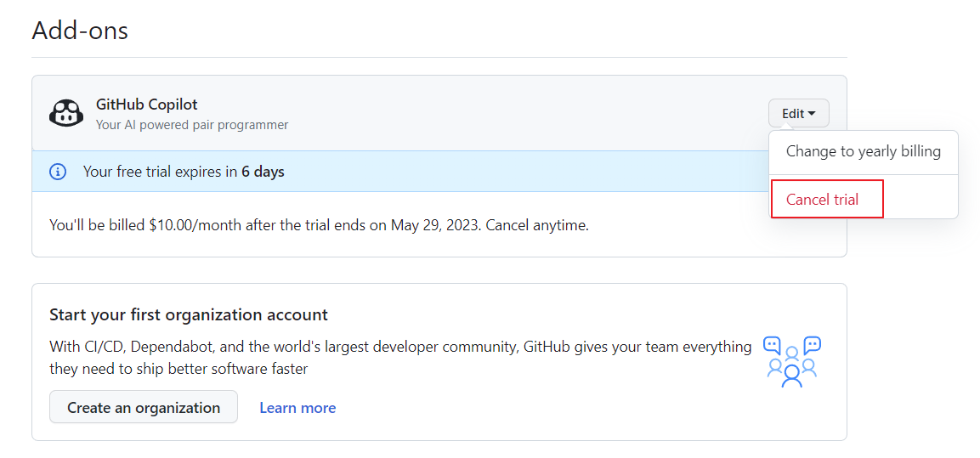This screenshot has height=458, width=980.
Task: Click the CI/CD Dependabot description paragraph
Action: [400, 358]
